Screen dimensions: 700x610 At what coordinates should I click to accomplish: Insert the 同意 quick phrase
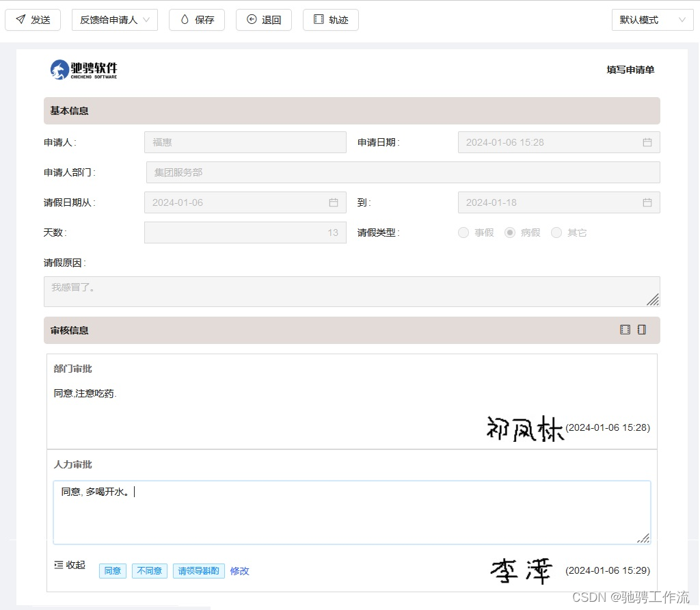pos(113,571)
